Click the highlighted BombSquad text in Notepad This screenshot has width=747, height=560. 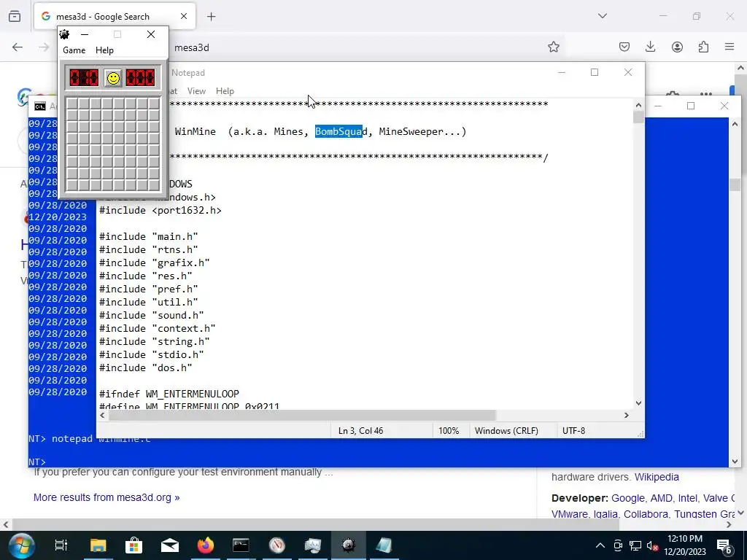tap(338, 131)
